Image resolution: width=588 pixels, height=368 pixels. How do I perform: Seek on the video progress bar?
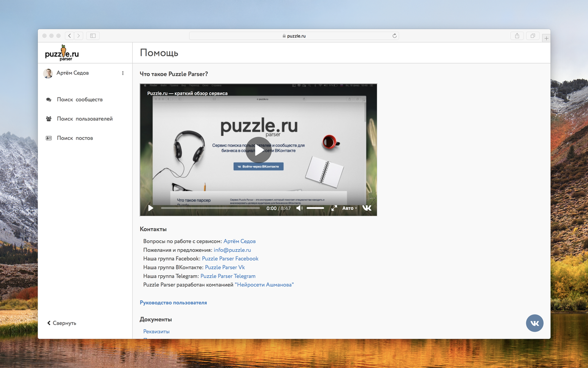tap(211, 208)
